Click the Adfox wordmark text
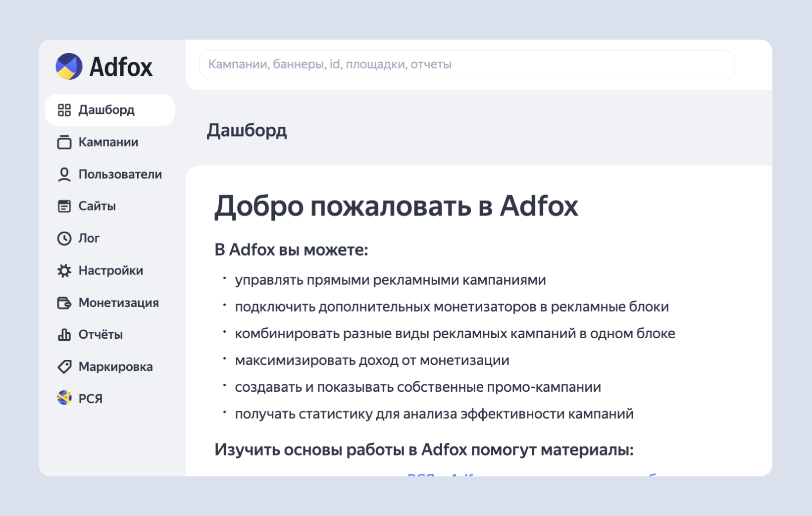The width and height of the screenshot is (812, 516). coord(121,67)
